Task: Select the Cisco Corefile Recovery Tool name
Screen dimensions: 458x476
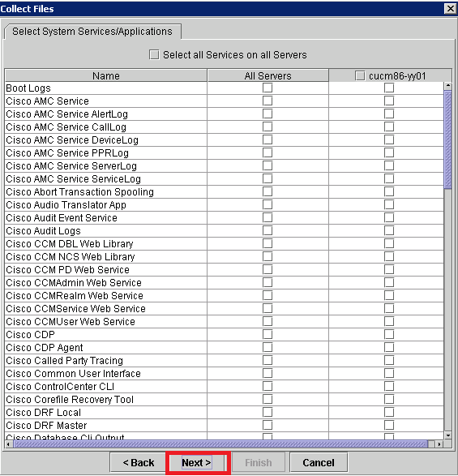Action: 70,400
